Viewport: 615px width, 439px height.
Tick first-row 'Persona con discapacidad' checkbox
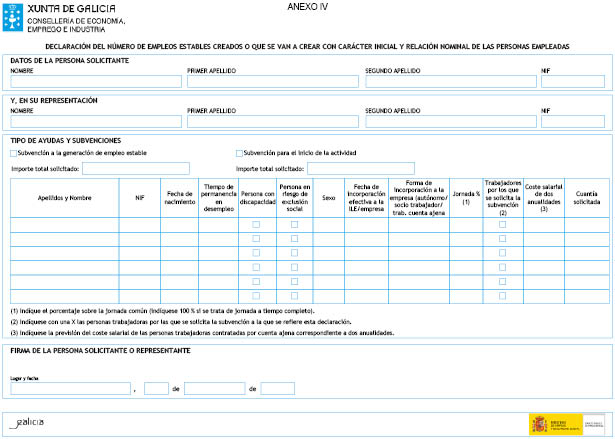pyautogui.click(x=256, y=225)
